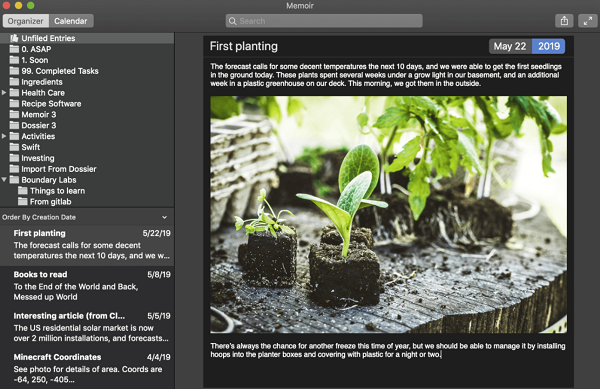
Task: Click the share icon in toolbar
Action: tap(564, 21)
